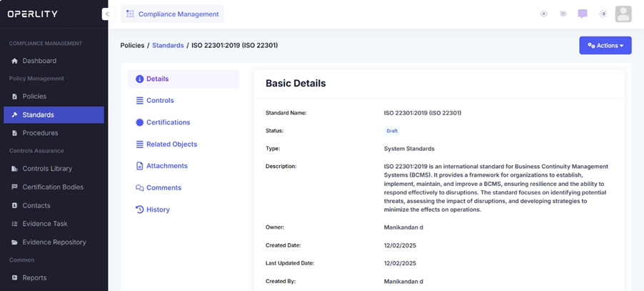644x291 pixels.
Task: Switch to the Certifications tab
Action: pos(168,122)
